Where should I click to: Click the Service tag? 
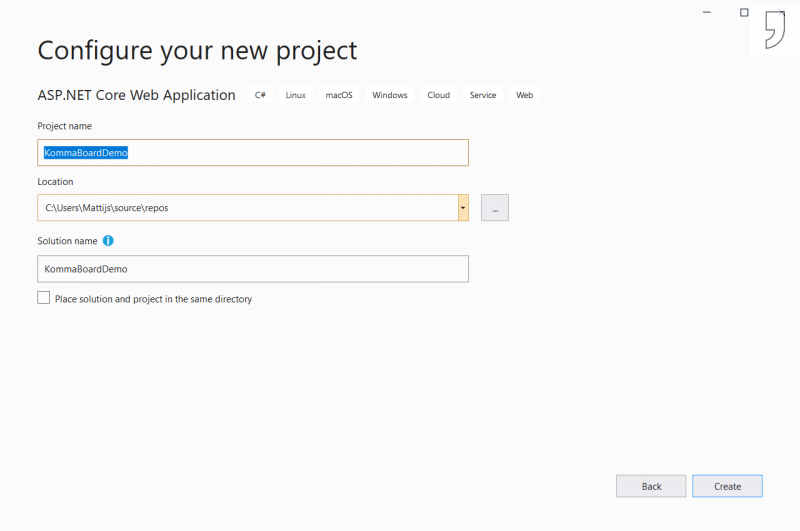pyautogui.click(x=483, y=95)
